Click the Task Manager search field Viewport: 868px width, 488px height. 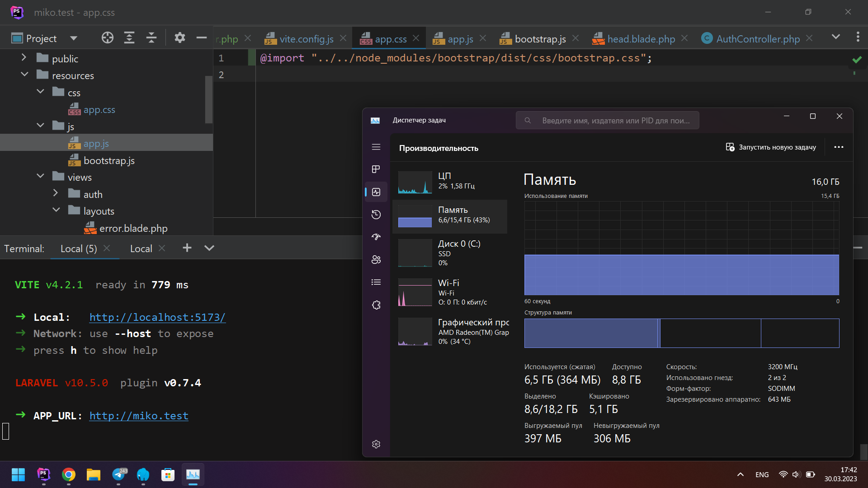pos(615,121)
